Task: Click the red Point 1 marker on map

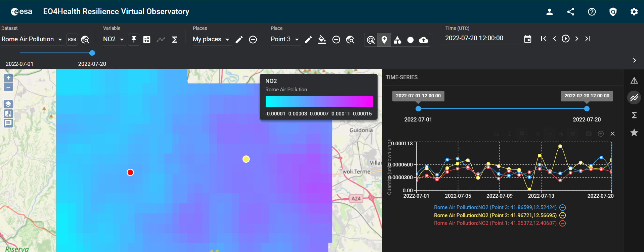Action: click(x=130, y=172)
